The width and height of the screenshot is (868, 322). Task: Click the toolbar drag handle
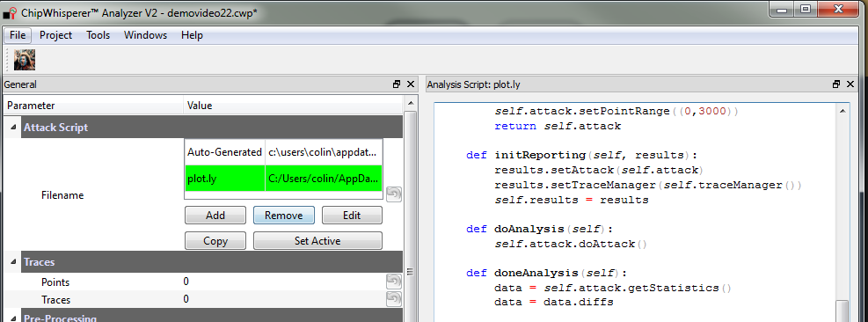pos(7,60)
